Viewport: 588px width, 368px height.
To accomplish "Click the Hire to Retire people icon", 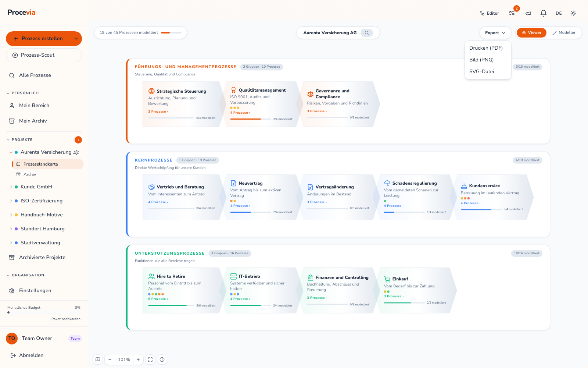I will [x=151, y=276].
